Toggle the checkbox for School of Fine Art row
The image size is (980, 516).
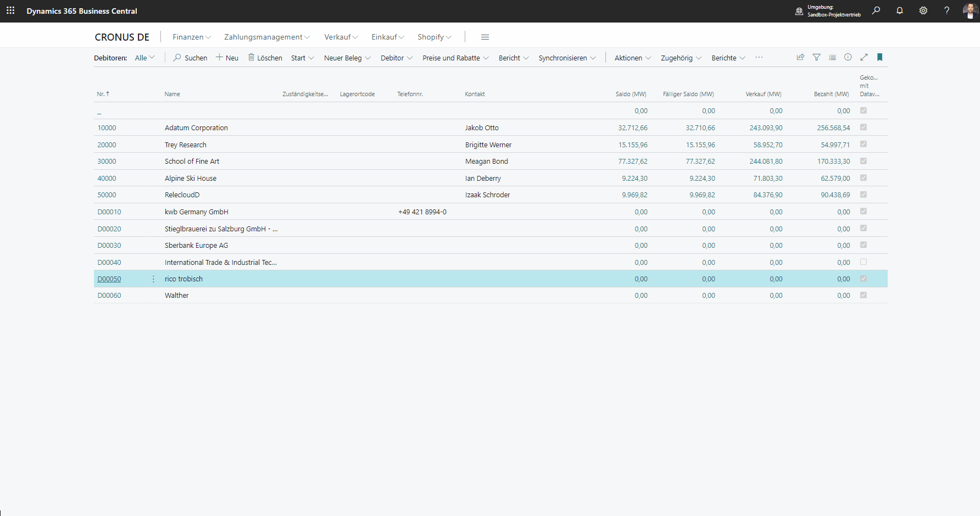[x=864, y=161]
